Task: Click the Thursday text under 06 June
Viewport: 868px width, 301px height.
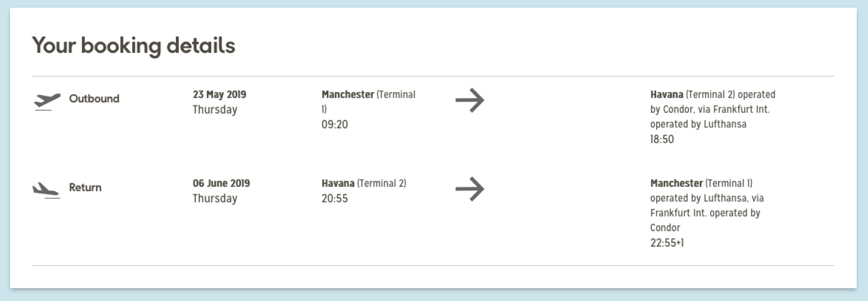Action: pyautogui.click(x=214, y=198)
